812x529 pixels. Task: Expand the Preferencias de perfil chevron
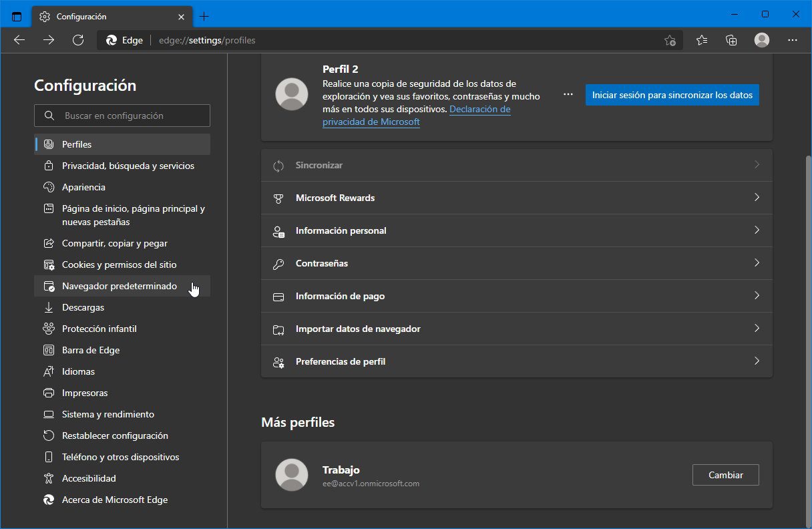pyautogui.click(x=757, y=361)
